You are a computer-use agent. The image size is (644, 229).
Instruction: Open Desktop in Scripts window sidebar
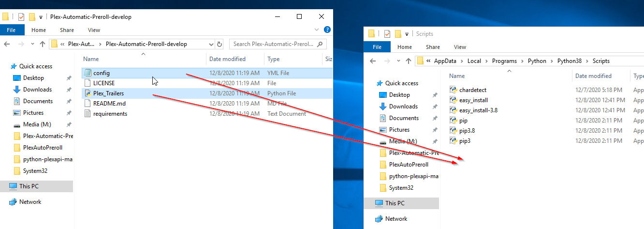coord(399,95)
